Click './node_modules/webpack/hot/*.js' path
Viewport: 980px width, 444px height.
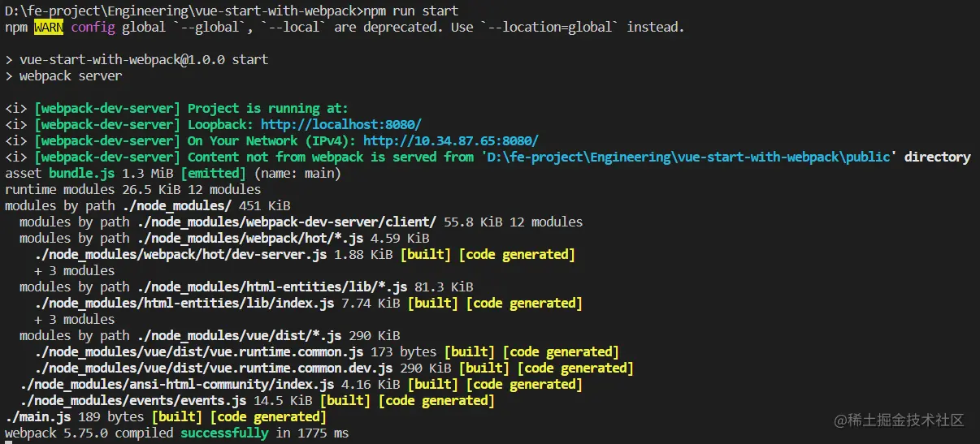click(x=250, y=238)
